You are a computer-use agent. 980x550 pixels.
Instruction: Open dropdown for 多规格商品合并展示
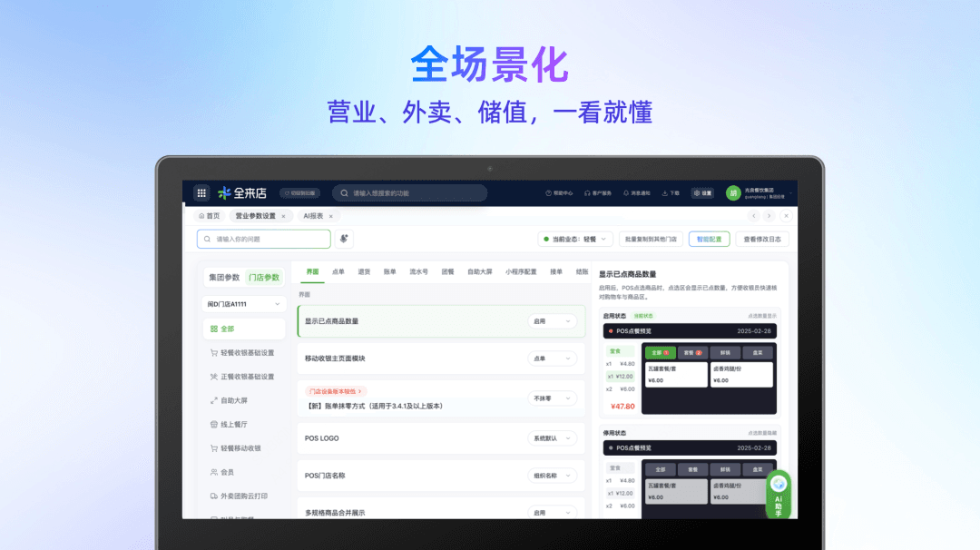click(552, 513)
